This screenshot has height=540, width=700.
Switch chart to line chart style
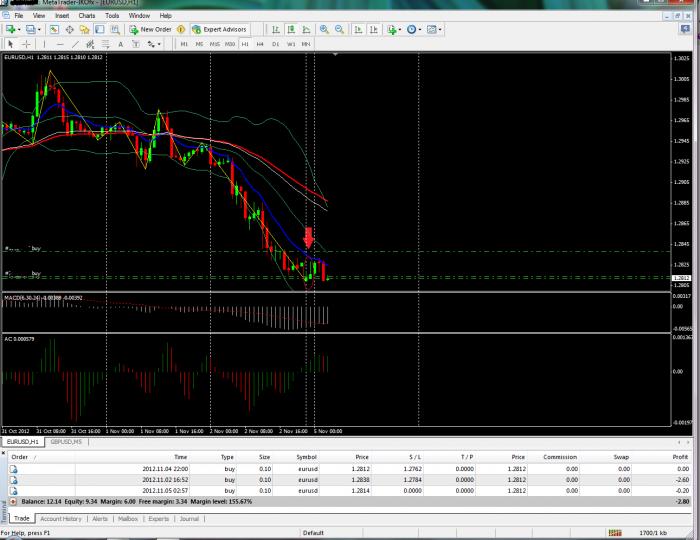(x=306, y=29)
